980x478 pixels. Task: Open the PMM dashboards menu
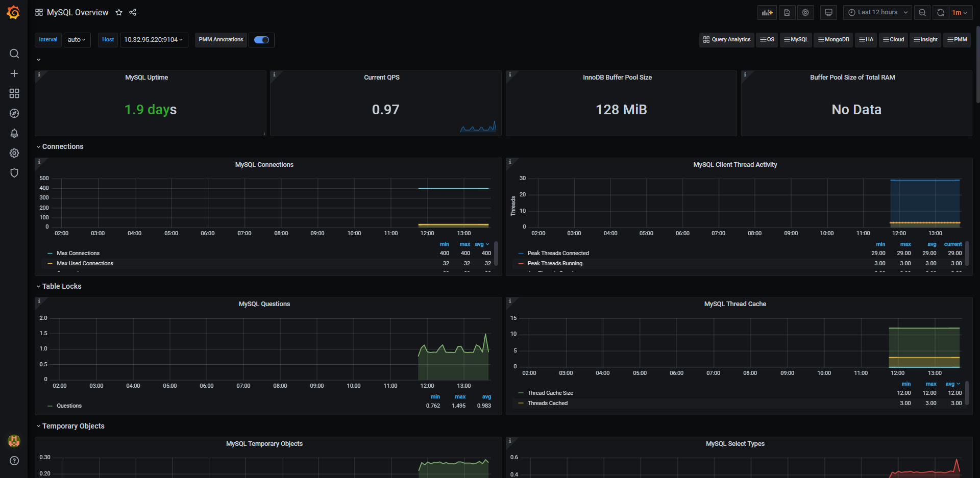point(957,40)
